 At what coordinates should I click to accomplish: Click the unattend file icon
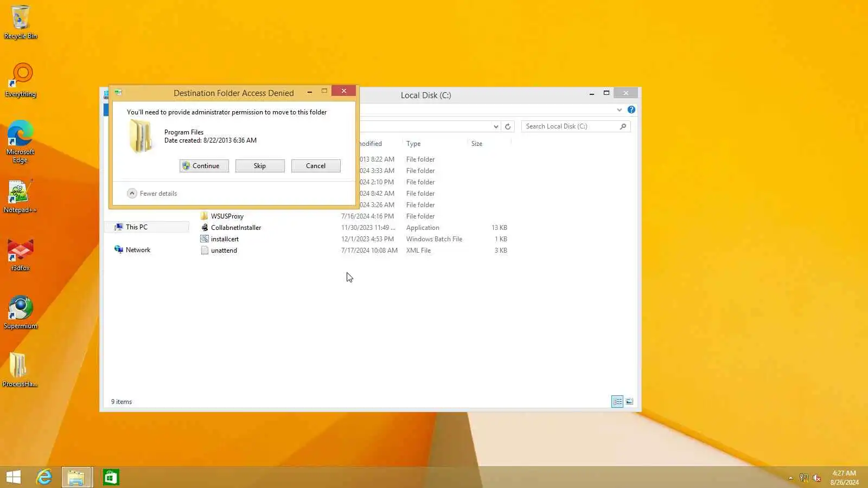(x=205, y=251)
